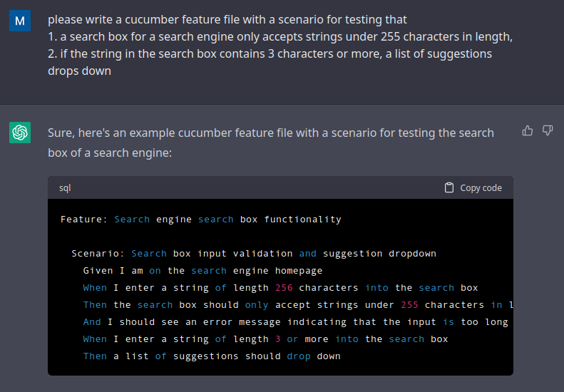Screen dimensions: 564x392
Task: Click the green ChatGPT logo avatar
Action: [20, 133]
